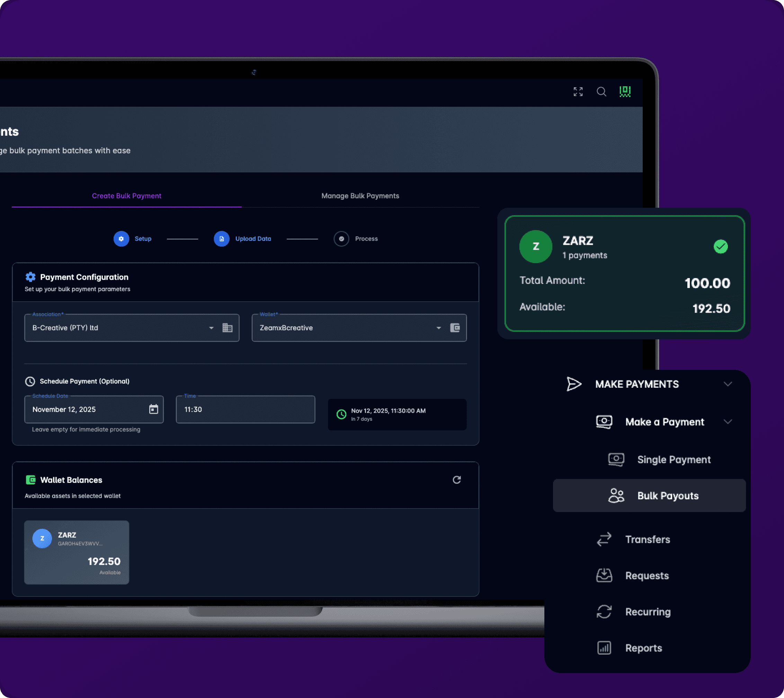Viewport: 784px width, 698px height.
Task: Click the green check on ZARZ card
Action: 720,247
